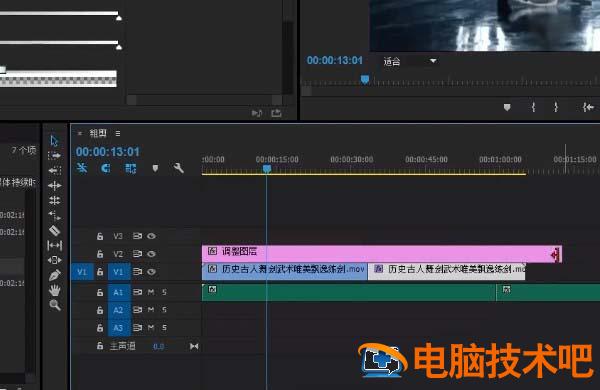Mute the A2 audio track
The image size is (600, 390).
pos(151,310)
